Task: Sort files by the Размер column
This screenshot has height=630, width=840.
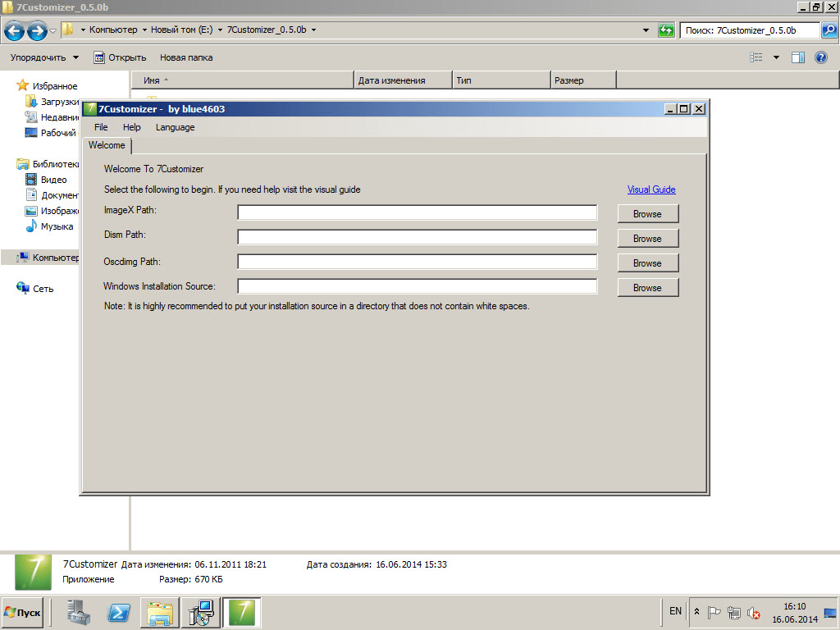Action: click(x=583, y=80)
